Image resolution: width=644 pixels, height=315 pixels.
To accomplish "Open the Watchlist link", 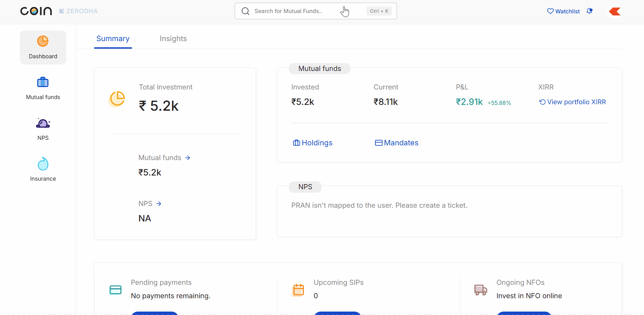I will [563, 11].
